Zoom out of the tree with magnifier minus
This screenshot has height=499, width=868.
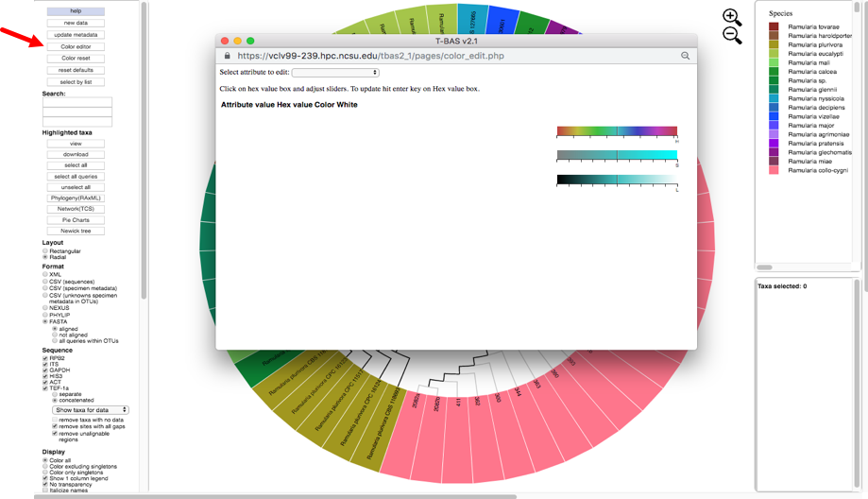coord(732,36)
